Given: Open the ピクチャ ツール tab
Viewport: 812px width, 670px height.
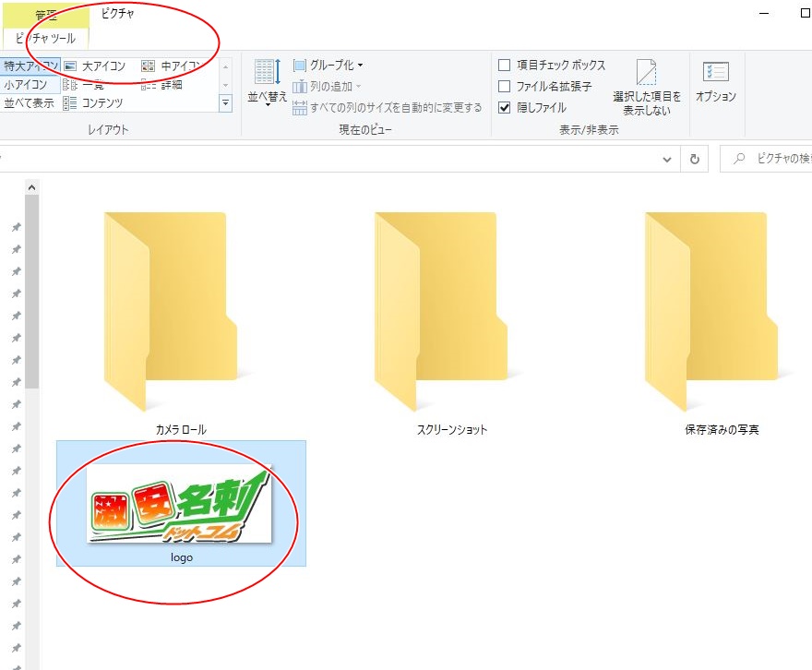Looking at the screenshot, I should 45,39.
